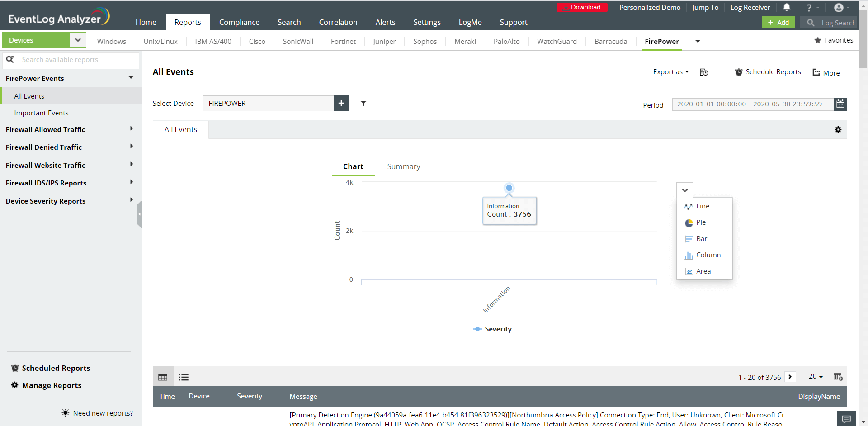Viewport: 868px width, 426px height.
Task: Switch to the Summary tab
Action: pyautogui.click(x=404, y=166)
